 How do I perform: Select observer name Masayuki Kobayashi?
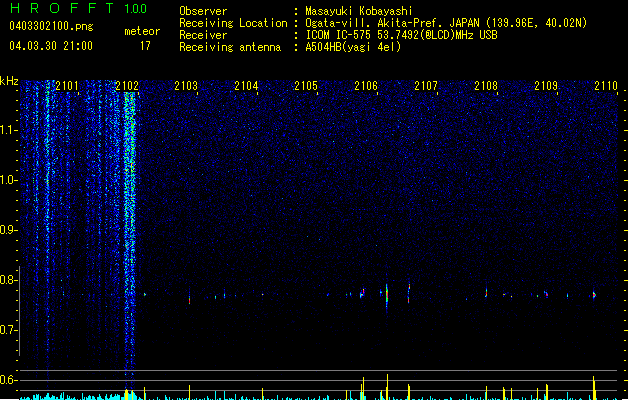click(x=359, y=11)
